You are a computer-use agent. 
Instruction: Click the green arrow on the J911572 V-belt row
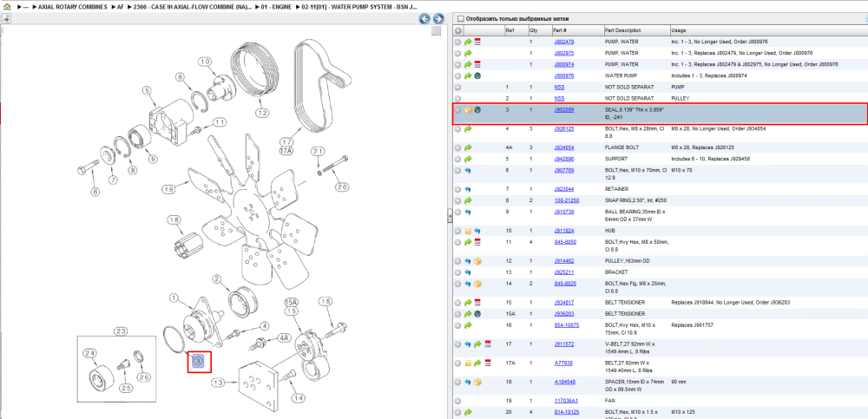click(x=477, y=344)
